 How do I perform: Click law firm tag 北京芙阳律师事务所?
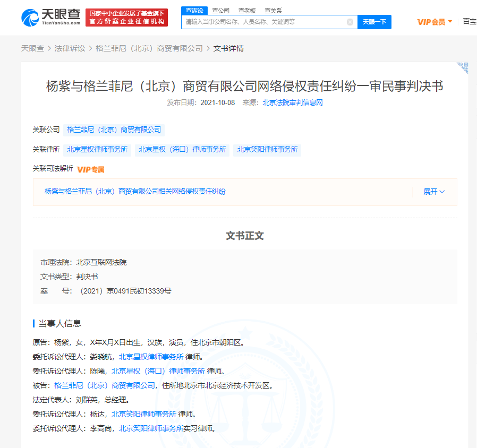pyautogui.click(x=267, y=150)
